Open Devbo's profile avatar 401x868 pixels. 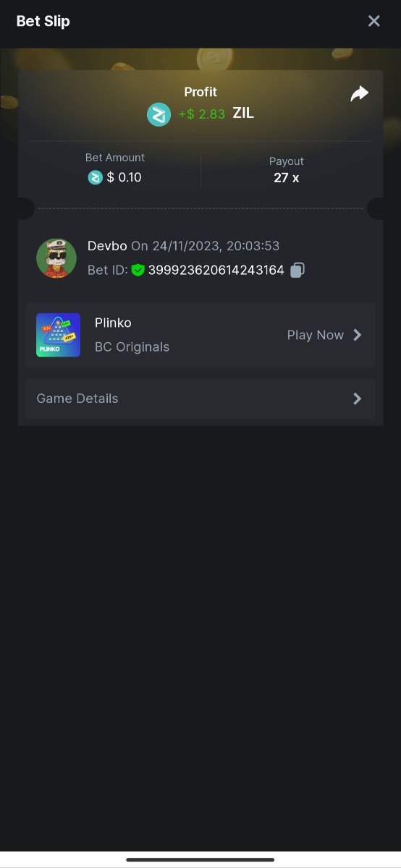tap(56, 258)
